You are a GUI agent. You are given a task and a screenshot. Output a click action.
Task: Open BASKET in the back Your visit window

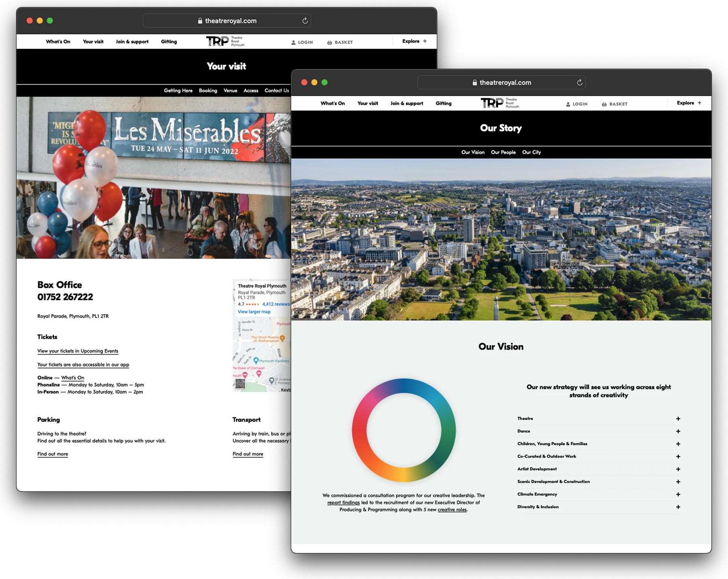pos(340,42)
